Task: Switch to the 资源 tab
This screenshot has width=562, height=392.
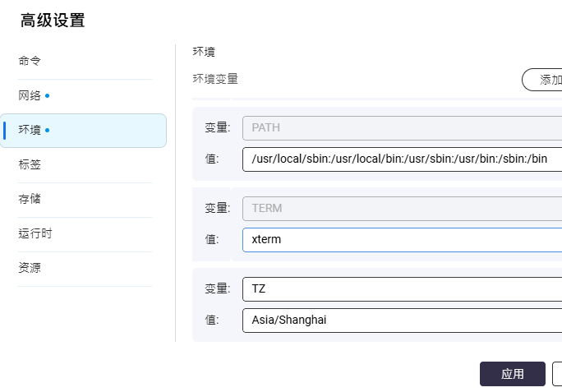Action: (85, 268)
